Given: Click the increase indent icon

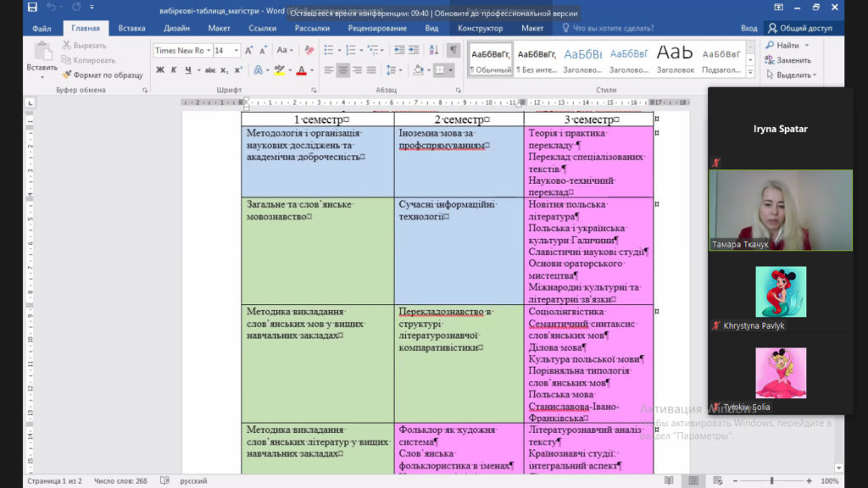Looking at the screenshot, I should [x=414, y=50].
